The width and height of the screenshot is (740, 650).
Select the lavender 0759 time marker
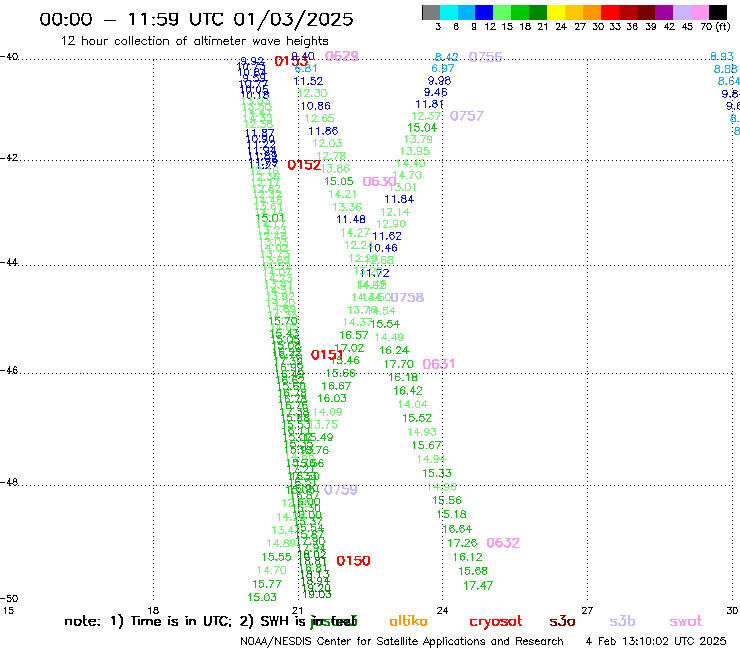(x=340, y=490)
